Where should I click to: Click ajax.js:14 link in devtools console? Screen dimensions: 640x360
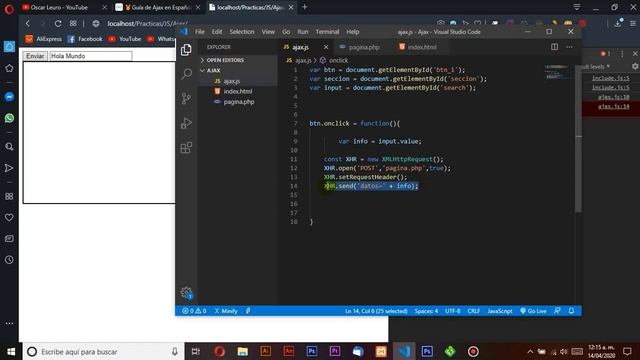click(x=613, y=107)
